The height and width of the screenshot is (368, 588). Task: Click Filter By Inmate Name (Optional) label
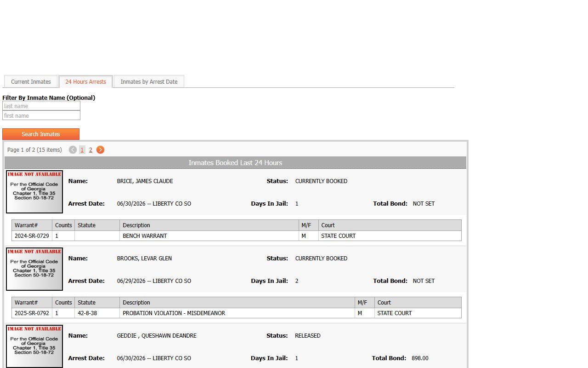pos(49,98)
